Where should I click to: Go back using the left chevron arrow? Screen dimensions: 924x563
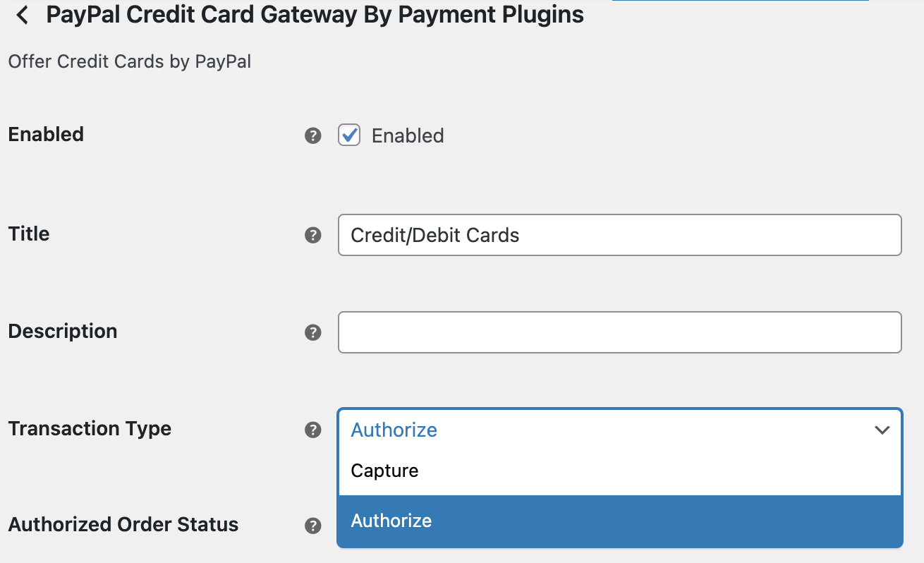[23, 16]
